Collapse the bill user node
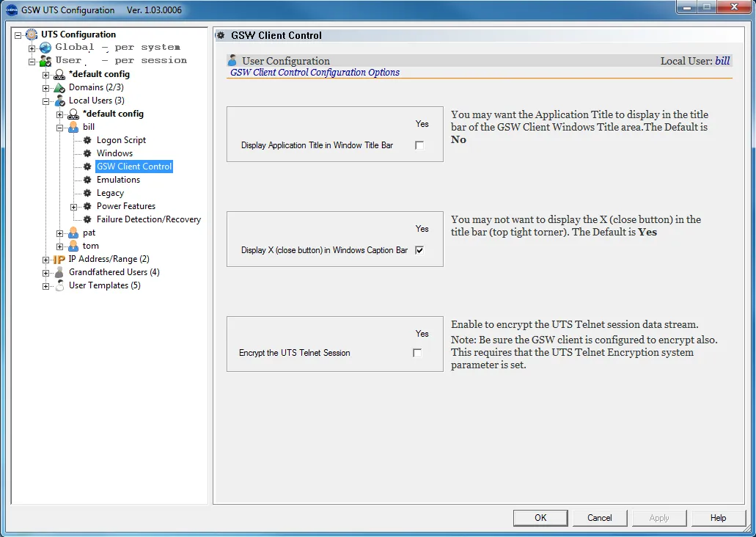 point(60,128)
